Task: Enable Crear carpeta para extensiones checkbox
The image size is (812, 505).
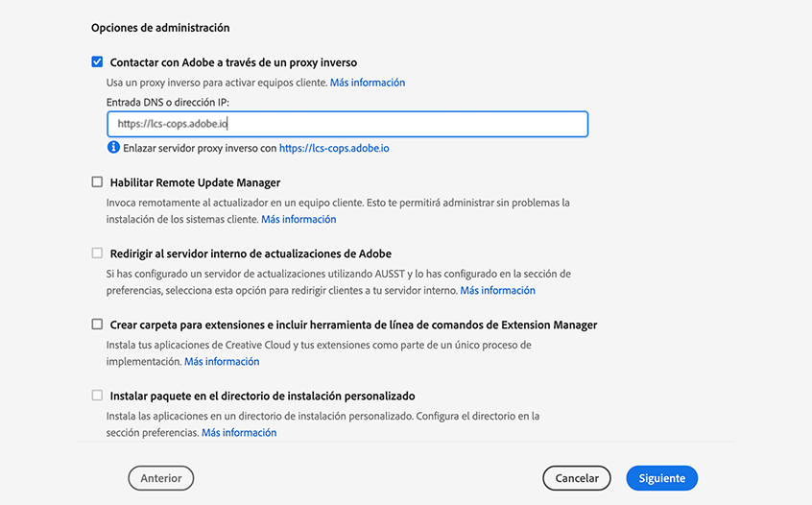Action: pos(97,325)
